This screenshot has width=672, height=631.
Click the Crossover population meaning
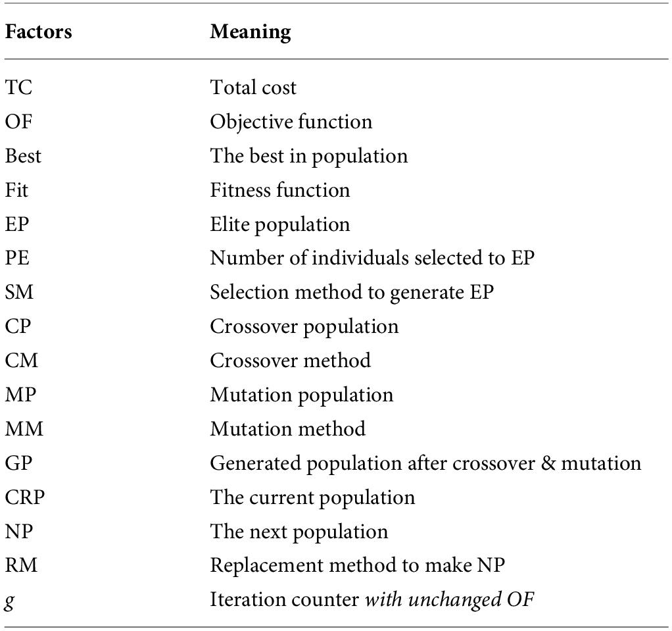click(304, 327)
